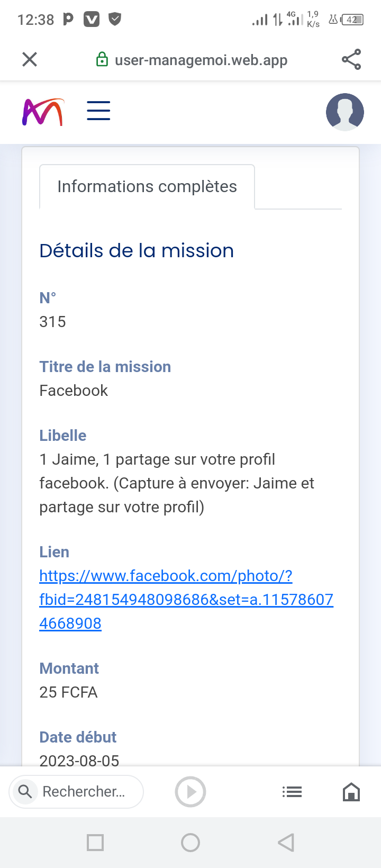Tap the mission amount 25 FCFA

69,692
